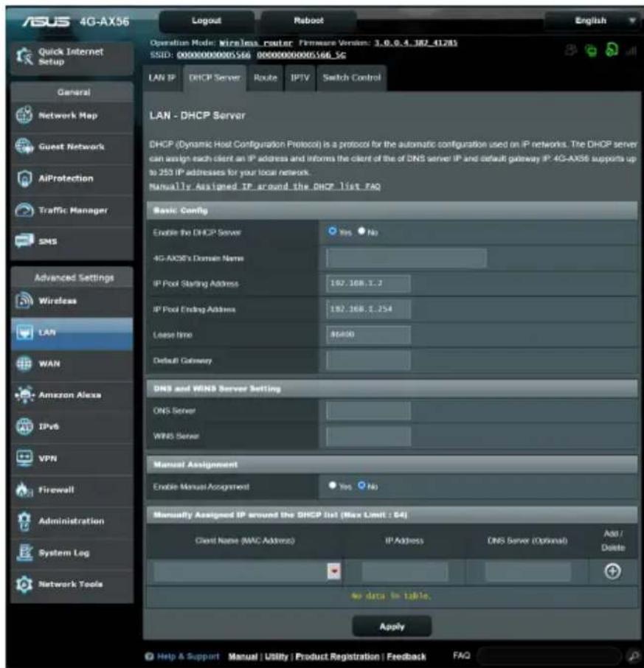This screenshot has height=668, width=644.
Task: Click the add entry plus icon
Action: pos(612,571)
